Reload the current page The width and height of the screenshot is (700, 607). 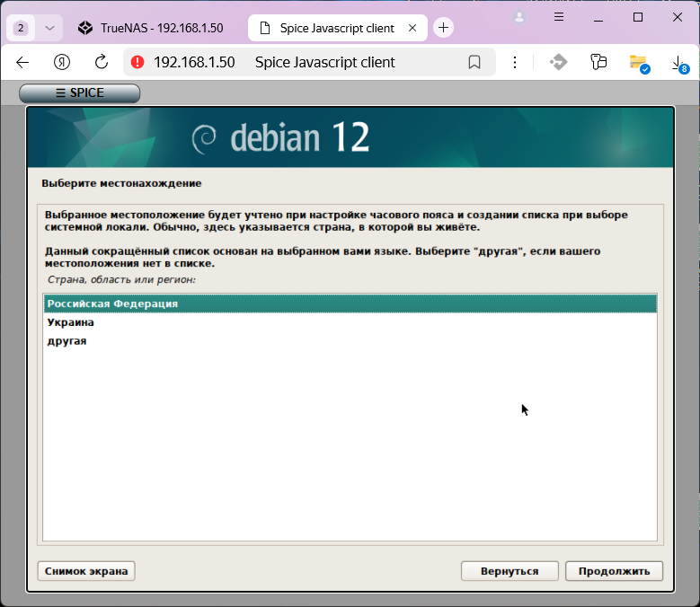tap(102, 63)
